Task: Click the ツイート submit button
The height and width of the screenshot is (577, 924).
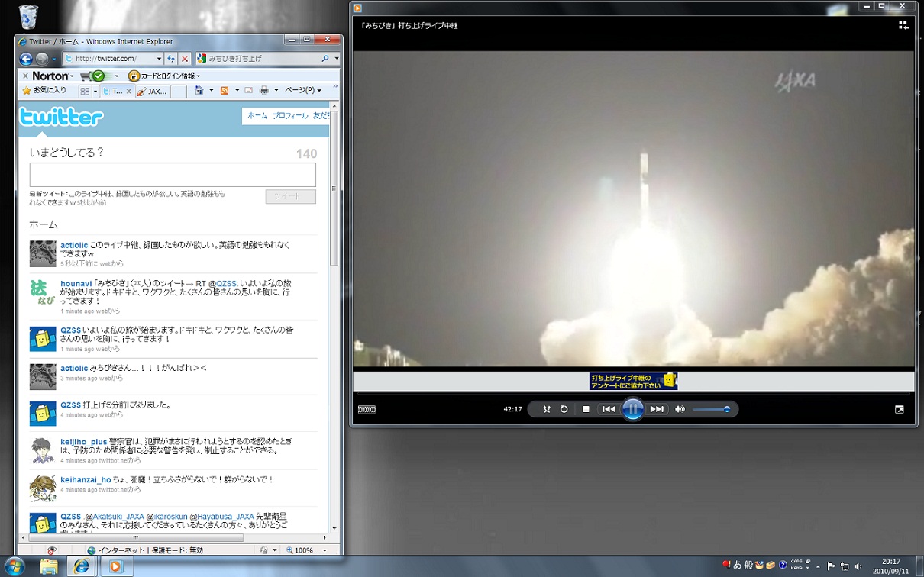Action: 290,196
